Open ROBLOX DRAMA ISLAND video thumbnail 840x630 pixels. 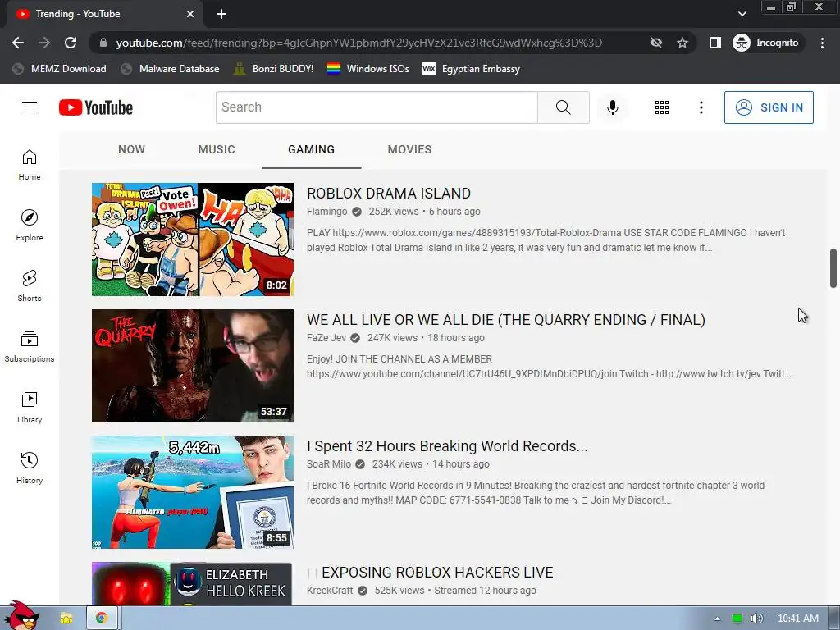click(x=192, y=240)
